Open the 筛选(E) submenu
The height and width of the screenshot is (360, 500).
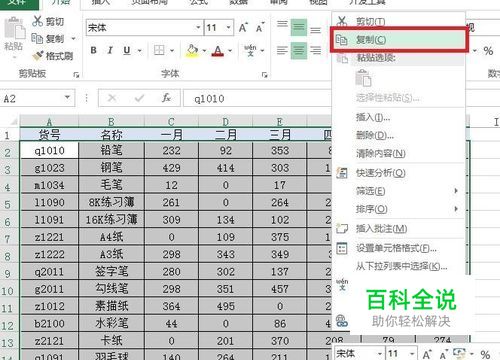[398, 191]
